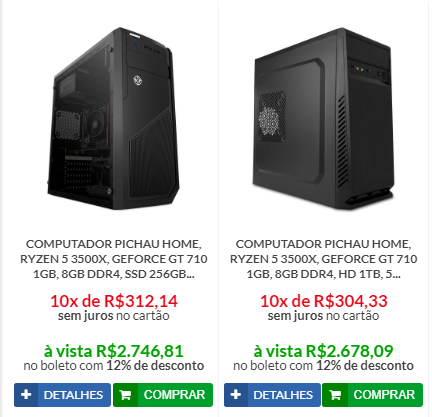Viewport: 432px width, 417px height.
Task: Open the solid-side-panel computer case image
Action: click(x=323, y=119)
